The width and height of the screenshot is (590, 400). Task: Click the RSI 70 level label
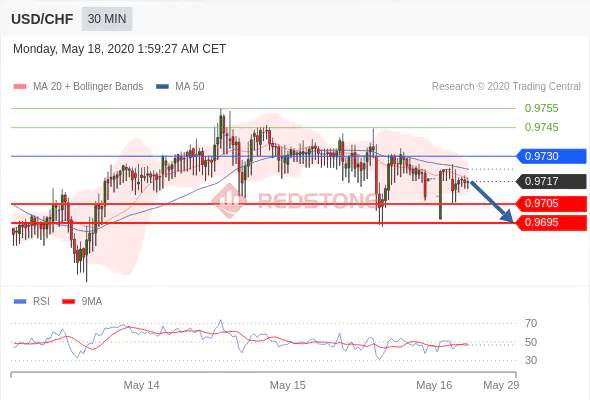531,323
